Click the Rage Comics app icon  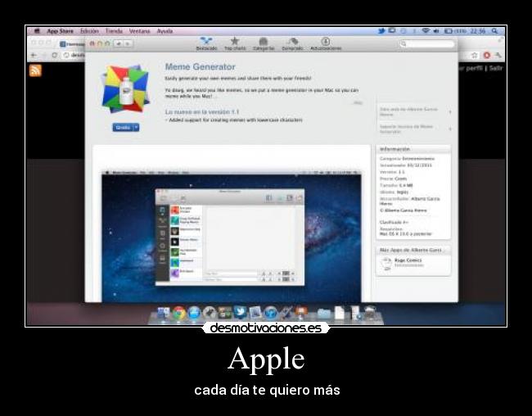pyautogui.click(x=386, y=264)
